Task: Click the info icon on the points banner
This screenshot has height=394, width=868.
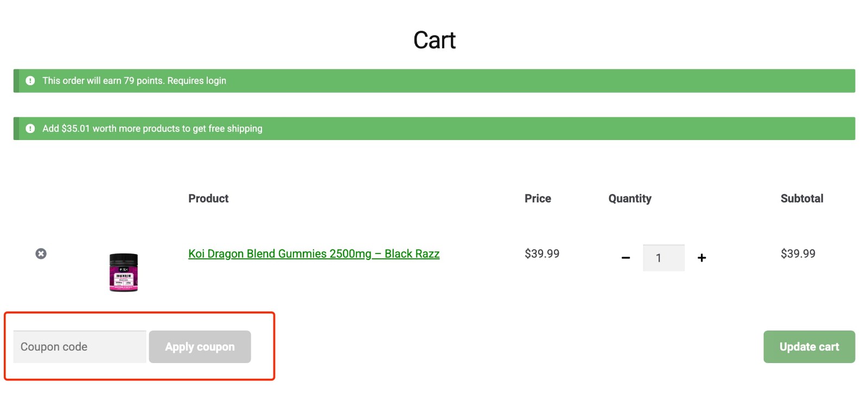Action: pyautogui.click(x=30, y=80)
